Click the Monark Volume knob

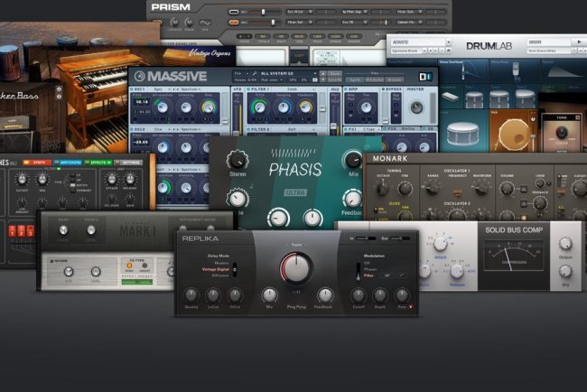point(507,189)
